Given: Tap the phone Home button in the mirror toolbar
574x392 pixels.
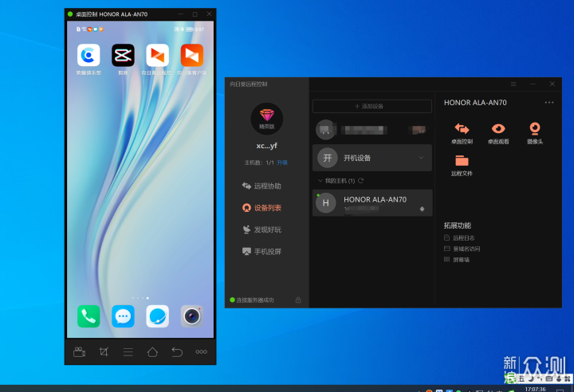Looking at the screenshot, I should click(152, 352).
